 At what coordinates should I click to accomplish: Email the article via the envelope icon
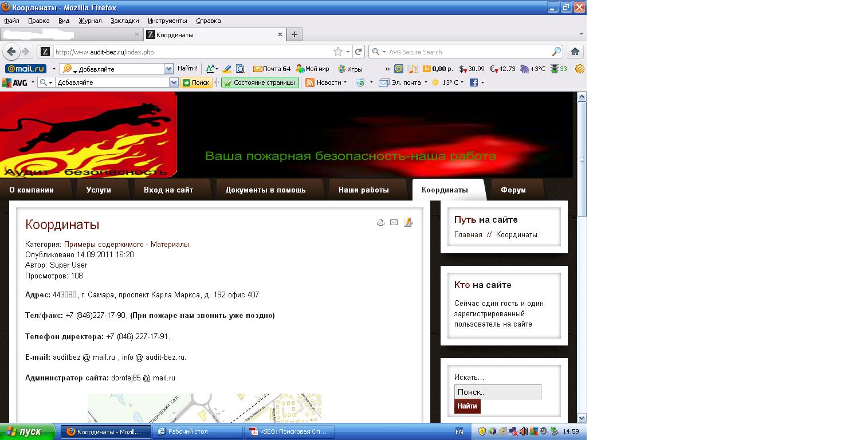coord(394,222)
